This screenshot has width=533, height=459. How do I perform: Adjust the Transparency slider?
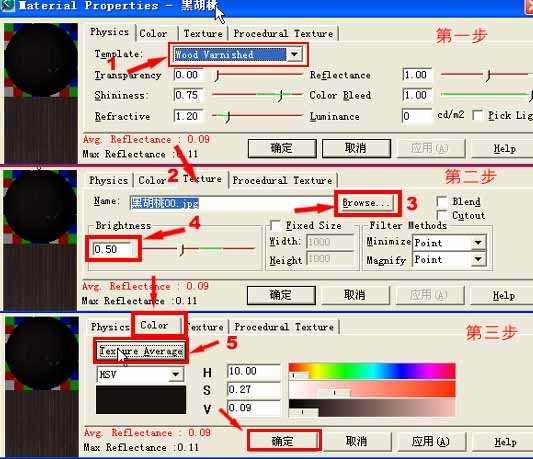pyautogui.click(x=258, y=74)
